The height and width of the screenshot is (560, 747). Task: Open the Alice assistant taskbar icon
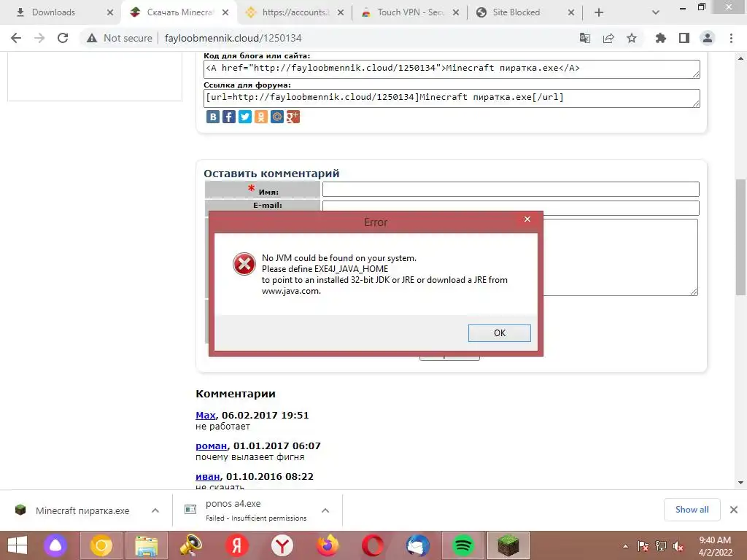pos(55,545)
